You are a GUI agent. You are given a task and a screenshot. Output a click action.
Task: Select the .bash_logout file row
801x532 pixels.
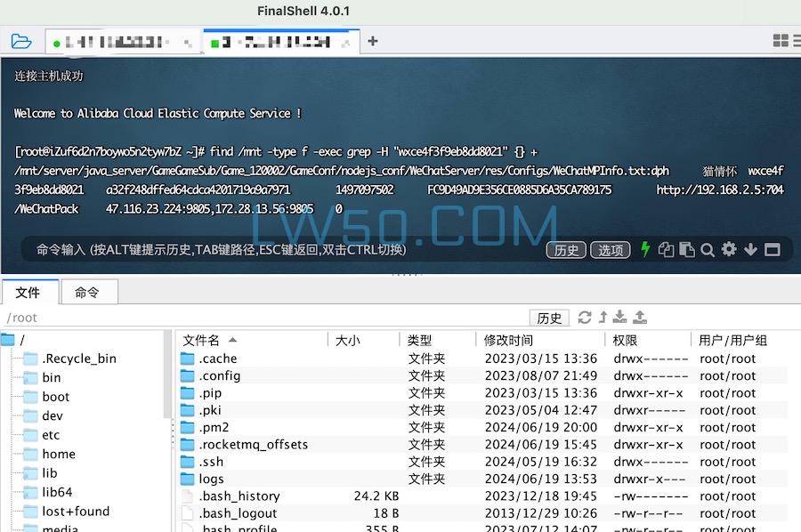[x=482, y=513]
